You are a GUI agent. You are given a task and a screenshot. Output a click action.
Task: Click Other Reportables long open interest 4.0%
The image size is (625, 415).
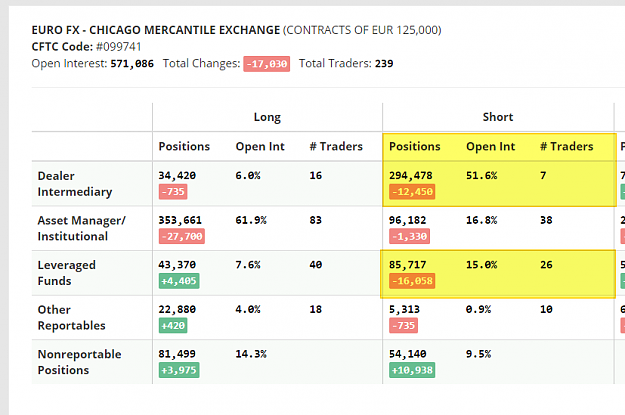pos(248,310)
